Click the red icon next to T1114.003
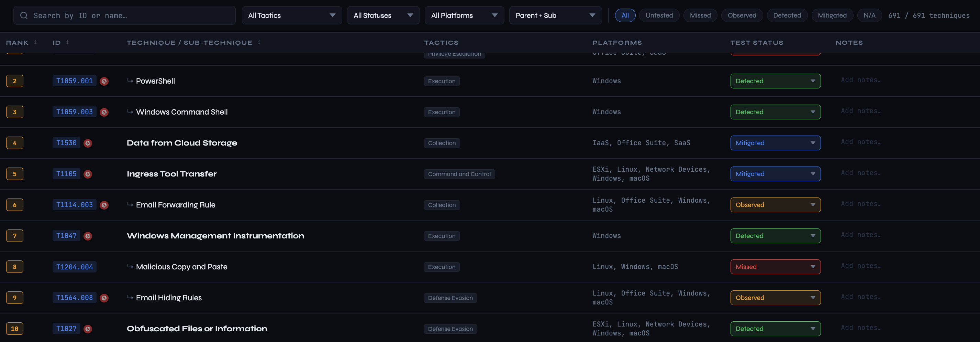The width and height of the screenshot is (980, 342). coord(104,205)
